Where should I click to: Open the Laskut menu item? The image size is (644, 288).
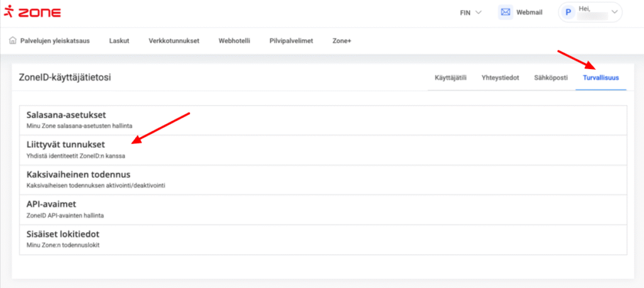point(119,41)
